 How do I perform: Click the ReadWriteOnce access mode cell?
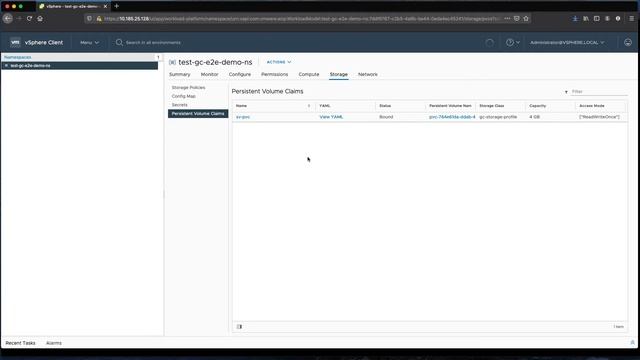coord(599,117)
